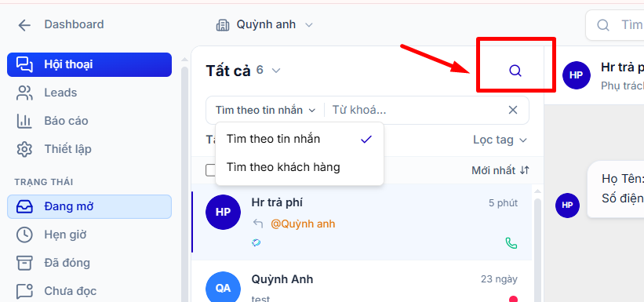644x302 pixels.
Task: Clear keyword search with the X icon
Action: click(513, 110)
